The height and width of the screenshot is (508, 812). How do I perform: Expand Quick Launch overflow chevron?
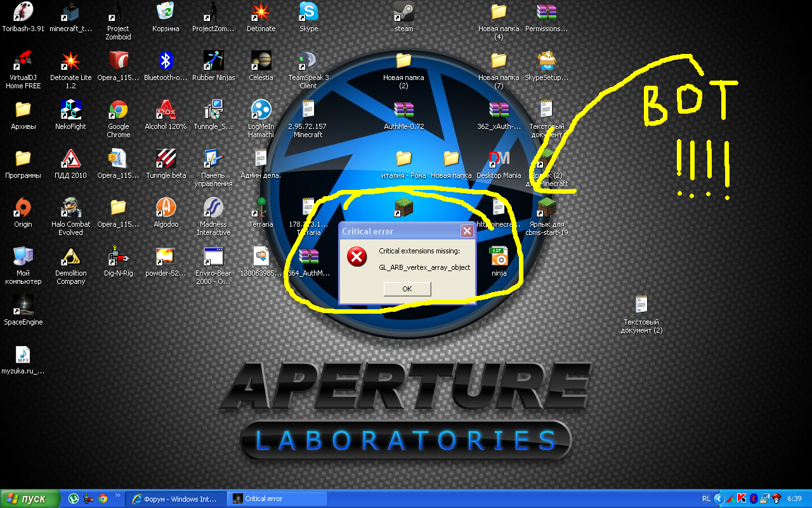(x=118, y=495)
